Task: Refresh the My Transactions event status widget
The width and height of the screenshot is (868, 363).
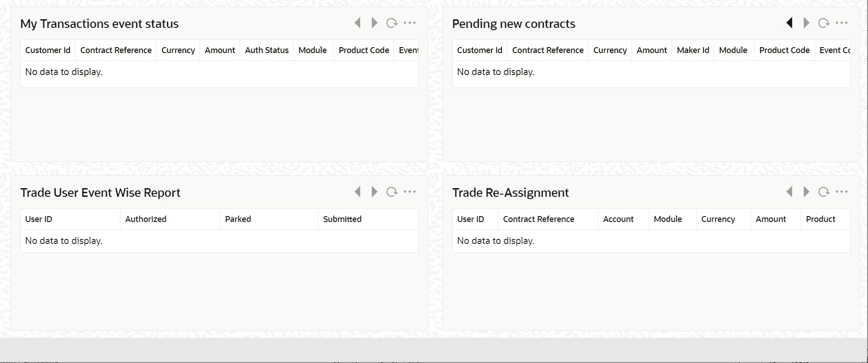Action: 392,22
